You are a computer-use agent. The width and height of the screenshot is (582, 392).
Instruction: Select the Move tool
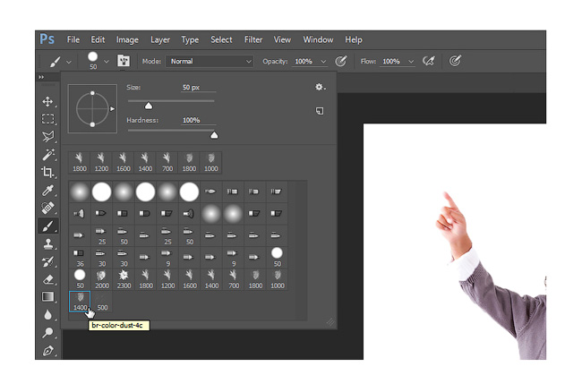pos(47,101)
